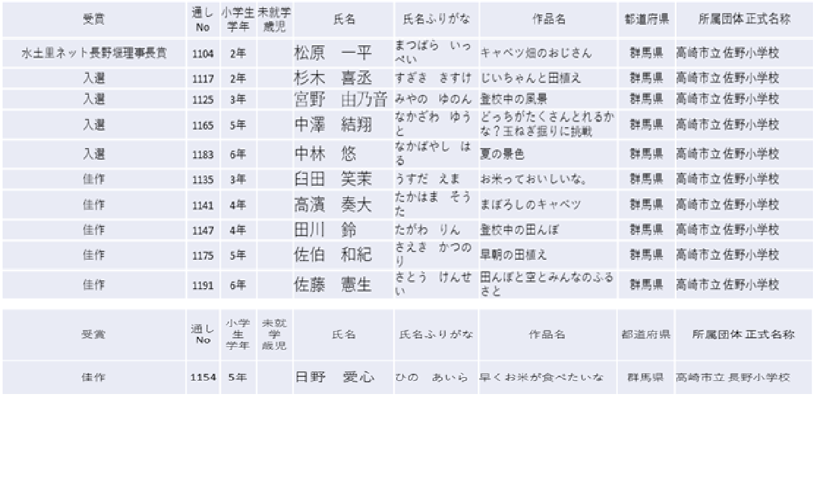Select the name 佐藤 憲生
Viewport: 813px width, 504px height.
tap(333, 285)
